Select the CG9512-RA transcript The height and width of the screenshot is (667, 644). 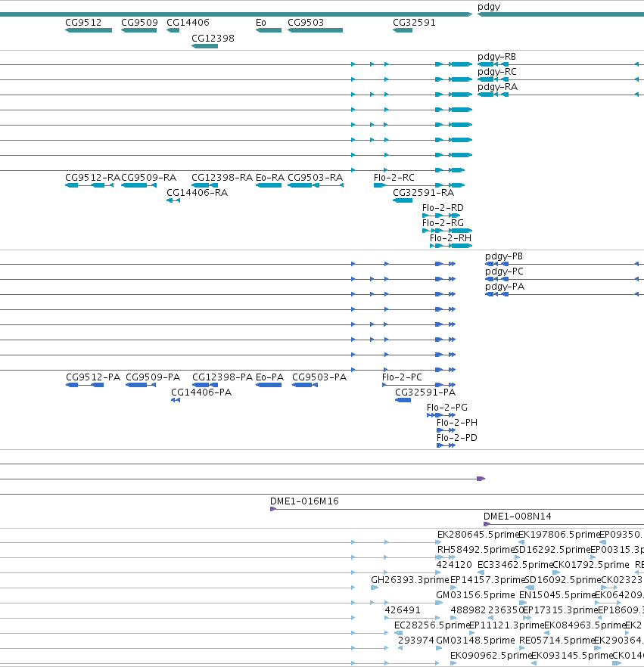pos(89,185)
